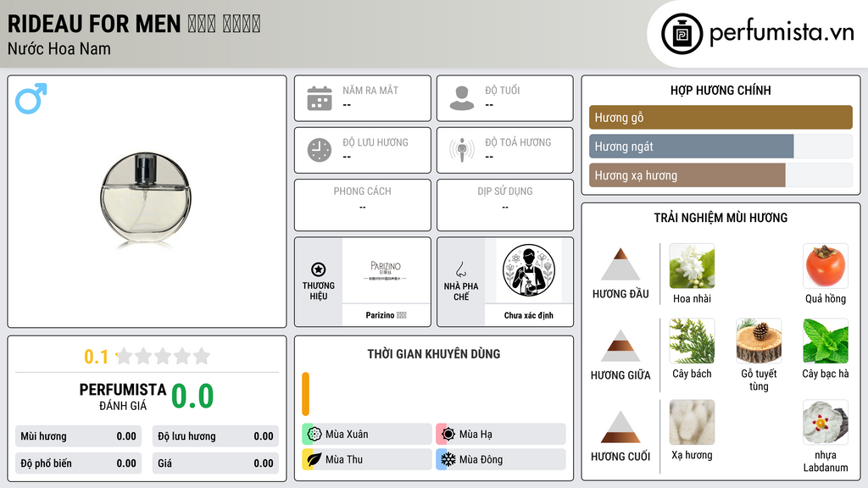
Task: Click the clock icon for Độ lưu hương
Action: click(320, 150)
